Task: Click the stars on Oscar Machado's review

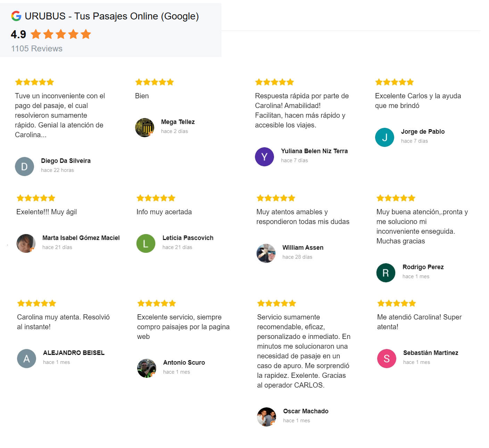Action: (276, 303)
